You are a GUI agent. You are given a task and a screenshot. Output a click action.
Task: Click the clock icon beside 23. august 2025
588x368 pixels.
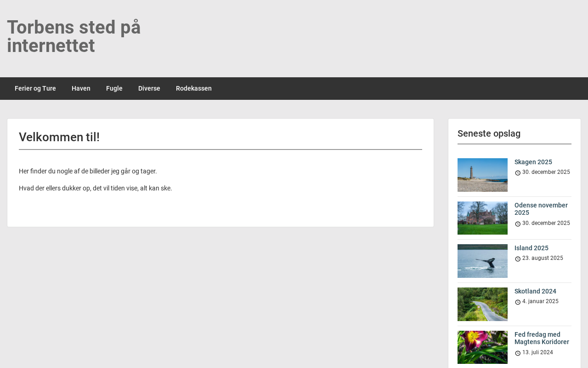click(x=518, y=259)
